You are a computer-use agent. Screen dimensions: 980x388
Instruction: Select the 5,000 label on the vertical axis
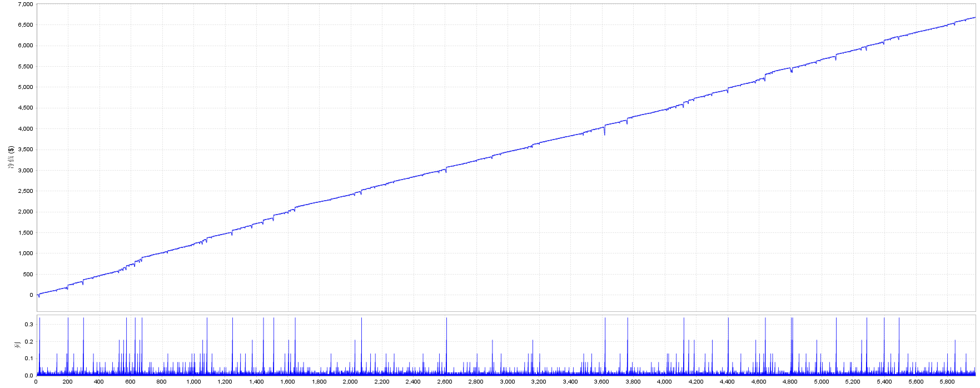point(26,87)
